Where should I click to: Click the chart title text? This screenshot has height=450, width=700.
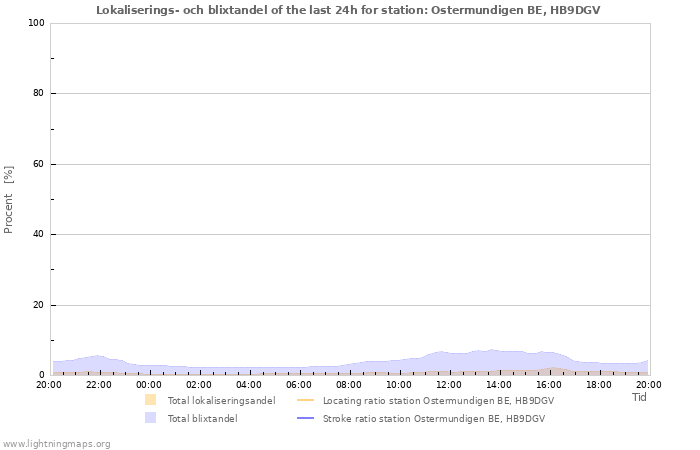pyautogui.click(x=348, y=10)
